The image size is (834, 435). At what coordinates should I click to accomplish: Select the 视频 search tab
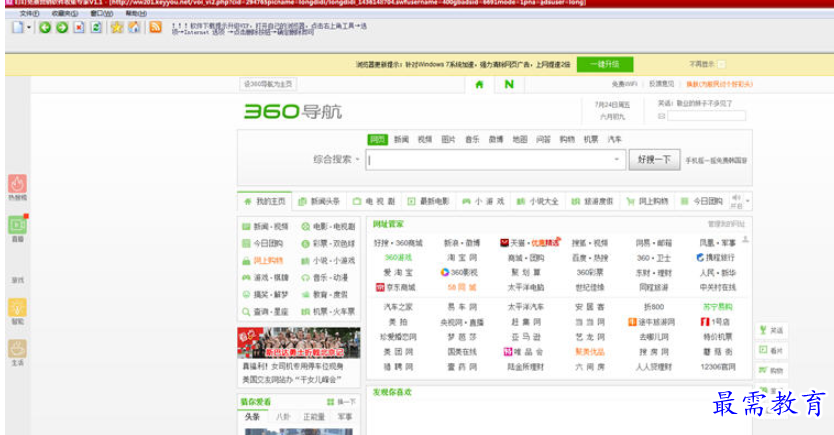pyautogui.click(x=425, y=139)
